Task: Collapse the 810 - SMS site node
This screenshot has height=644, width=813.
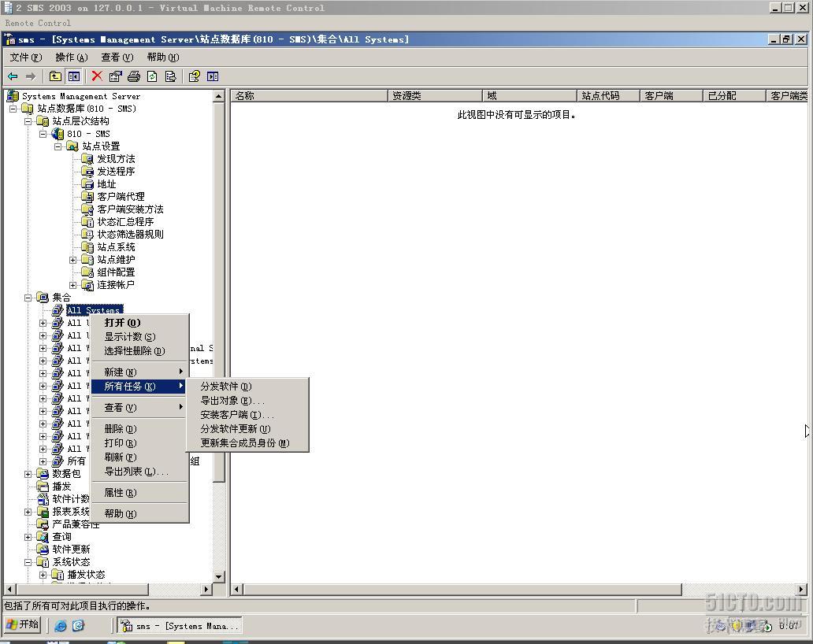Action: [x=43, y=134]
